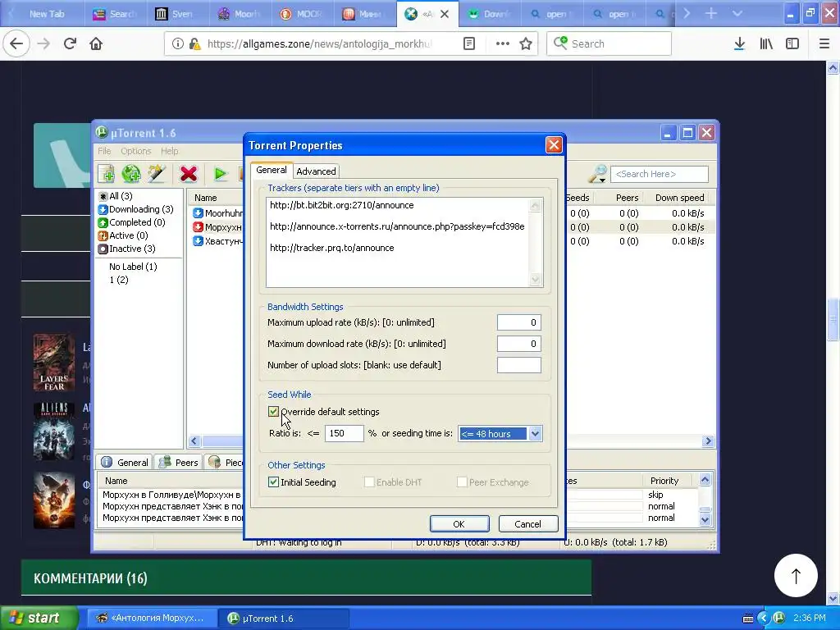Screen dimensions: 840x630
Task: Show site information icon in address bar
Action: point(177,44)
